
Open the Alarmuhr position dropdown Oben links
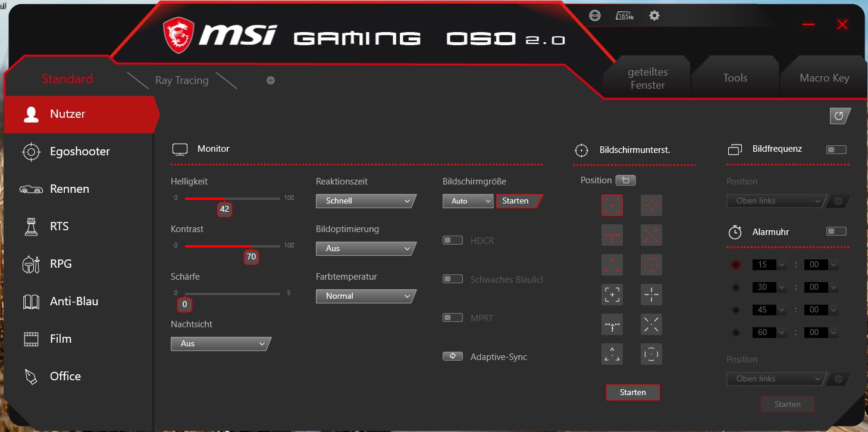coord(776,379)
